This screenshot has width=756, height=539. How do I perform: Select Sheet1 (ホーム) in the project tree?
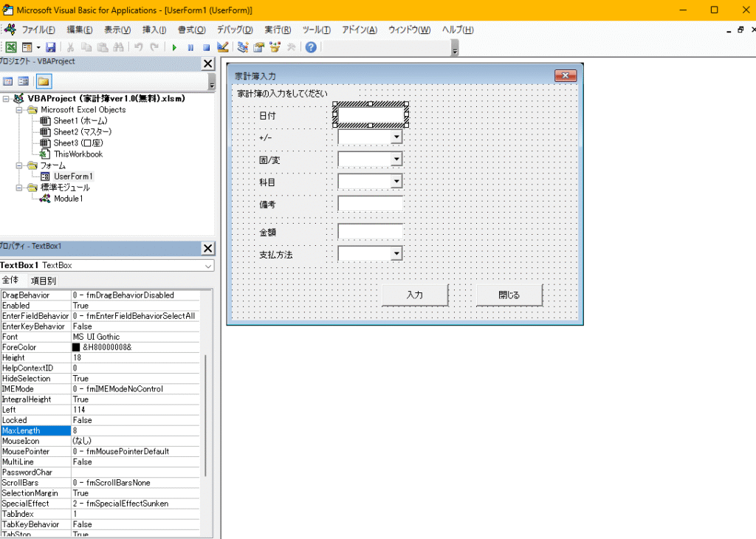pos(75,121)
